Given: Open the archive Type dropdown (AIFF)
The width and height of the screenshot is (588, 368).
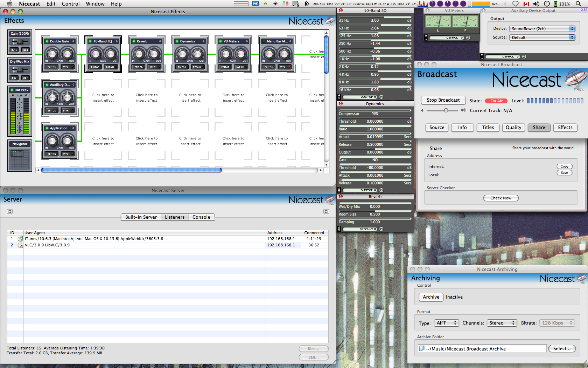Looking at the screenshot, I should pos(446,323).
